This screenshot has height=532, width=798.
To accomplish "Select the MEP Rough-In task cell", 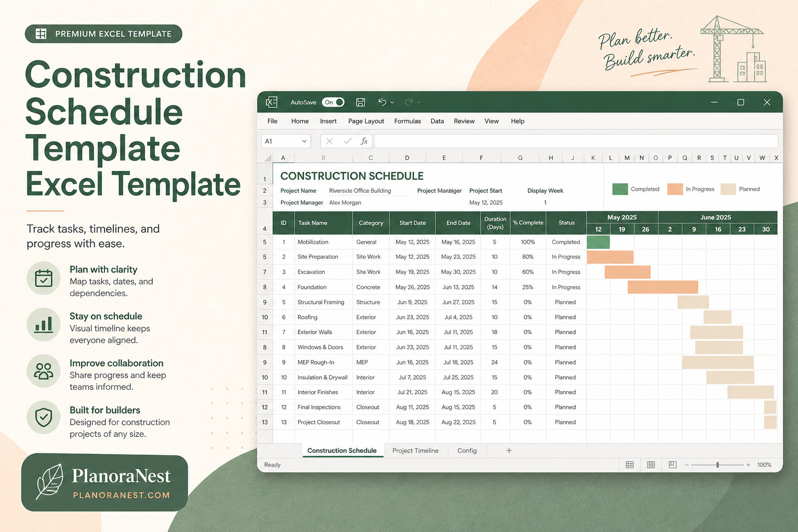I will (x=323, y=362).
